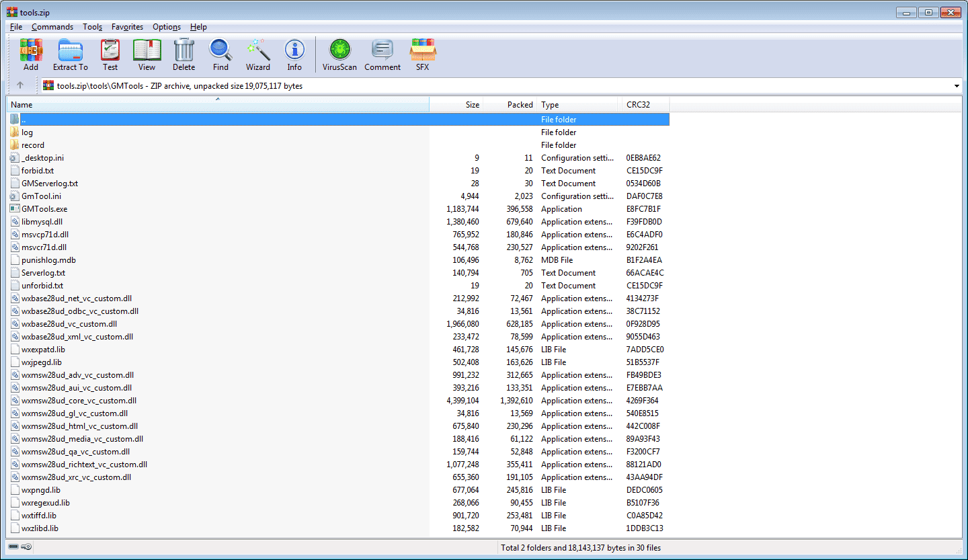The image size is (968, 560).
Task: Click the parent folder '..' icon
Action: click(x=15, y=120)
